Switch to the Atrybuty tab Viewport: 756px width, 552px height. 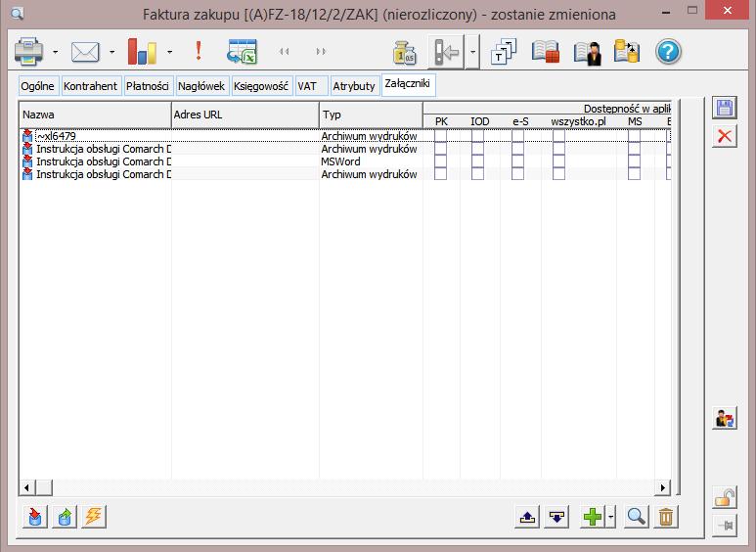[x=354, y=86]
